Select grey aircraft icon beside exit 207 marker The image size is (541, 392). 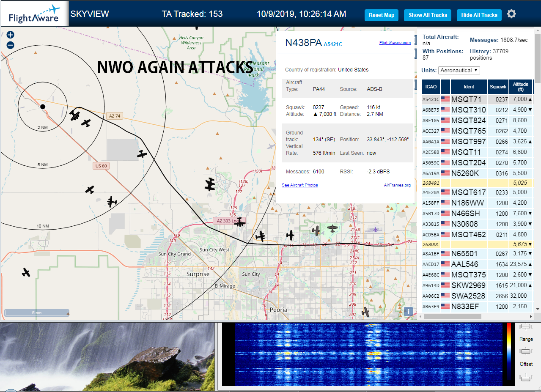coord(366,312)
